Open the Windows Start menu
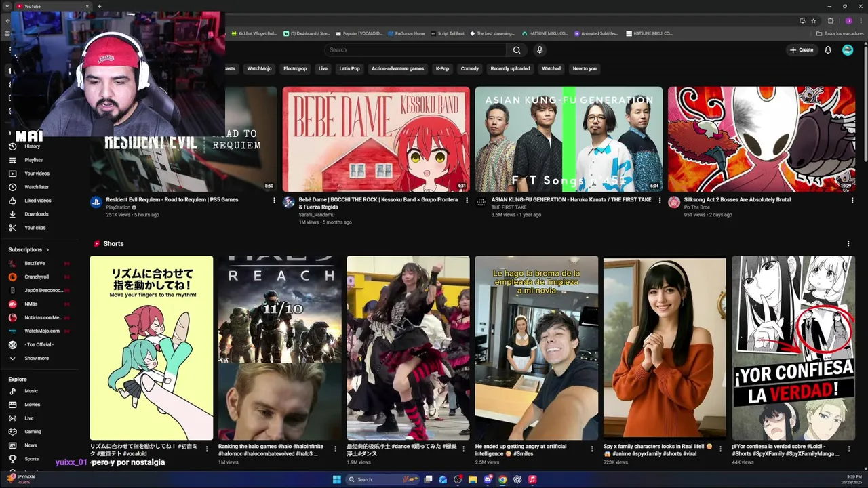Image resolution: width=868 pixels, height=488 pixels. 337,479
